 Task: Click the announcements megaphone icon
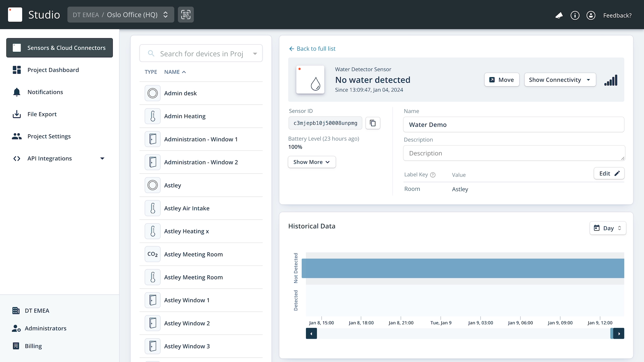click(x=559, y=15)
